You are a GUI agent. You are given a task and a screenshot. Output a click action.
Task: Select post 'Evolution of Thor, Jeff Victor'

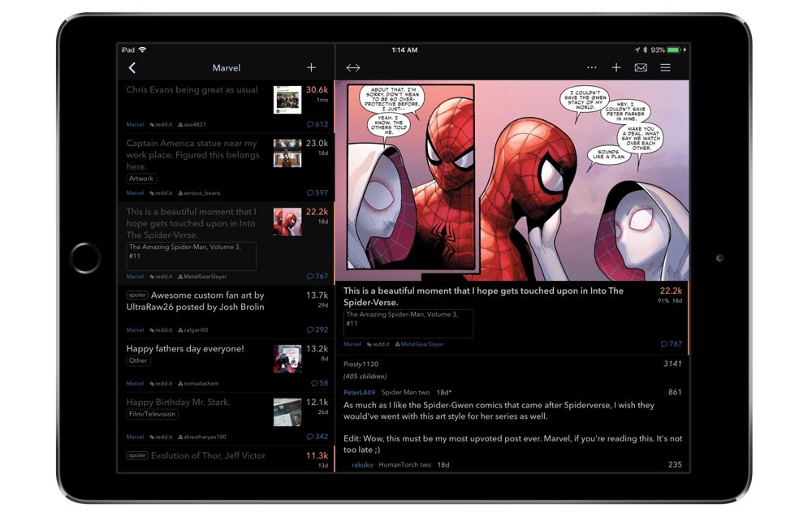[x=208, y=455]
